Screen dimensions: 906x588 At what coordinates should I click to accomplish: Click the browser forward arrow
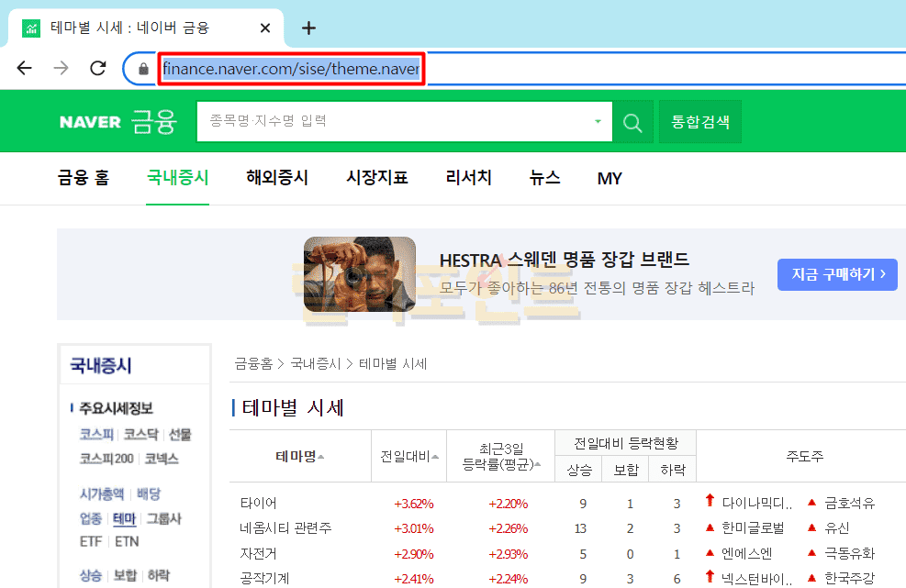coord(61,68)
